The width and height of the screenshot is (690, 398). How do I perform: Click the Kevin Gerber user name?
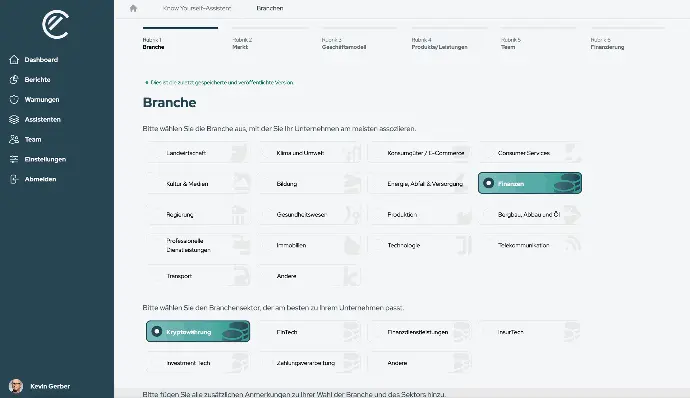pos(50,386)
